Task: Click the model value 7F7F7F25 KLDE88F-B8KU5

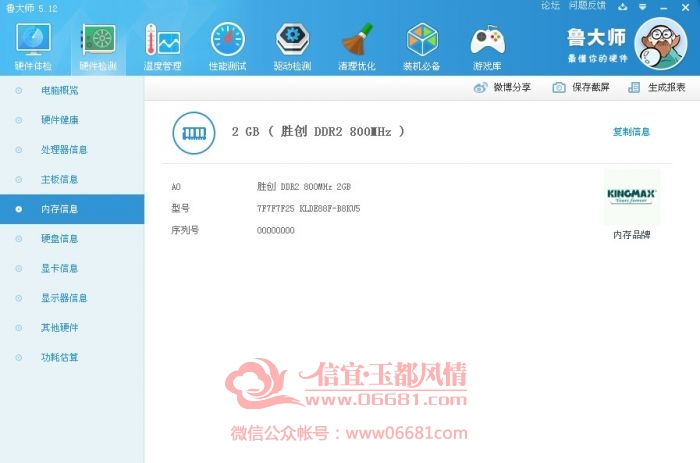Action: (308, 209)
